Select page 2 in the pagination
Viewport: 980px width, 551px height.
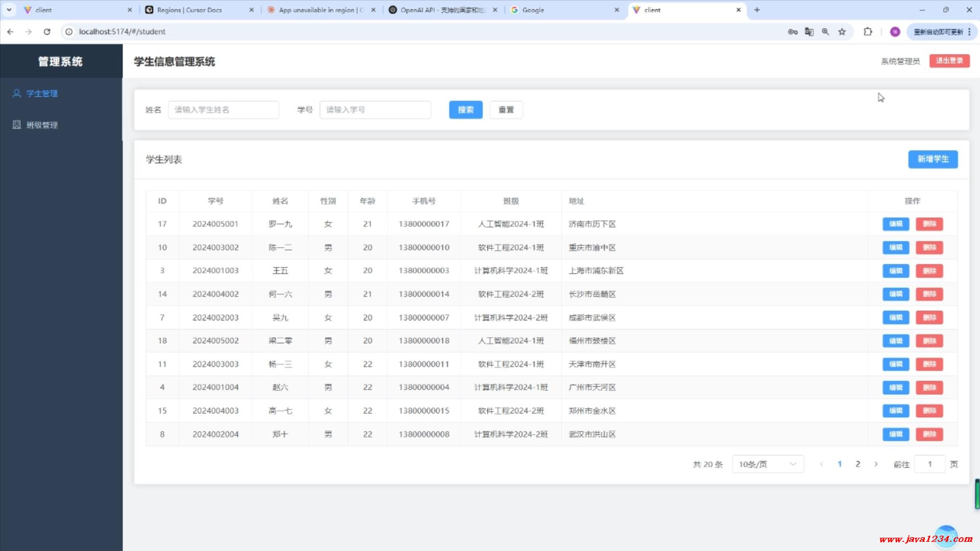click(x=858, y=464)
